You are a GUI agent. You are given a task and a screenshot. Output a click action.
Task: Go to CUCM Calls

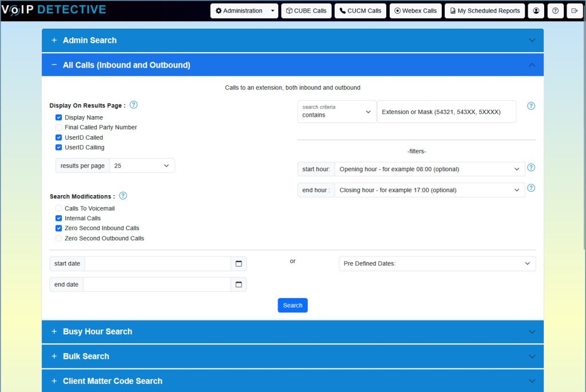(361, 11)
